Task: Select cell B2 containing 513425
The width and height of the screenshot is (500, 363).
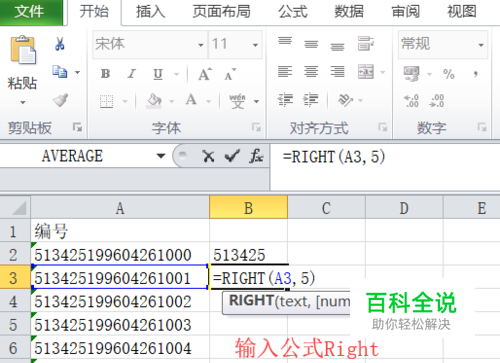Action: tap(248, 254)
